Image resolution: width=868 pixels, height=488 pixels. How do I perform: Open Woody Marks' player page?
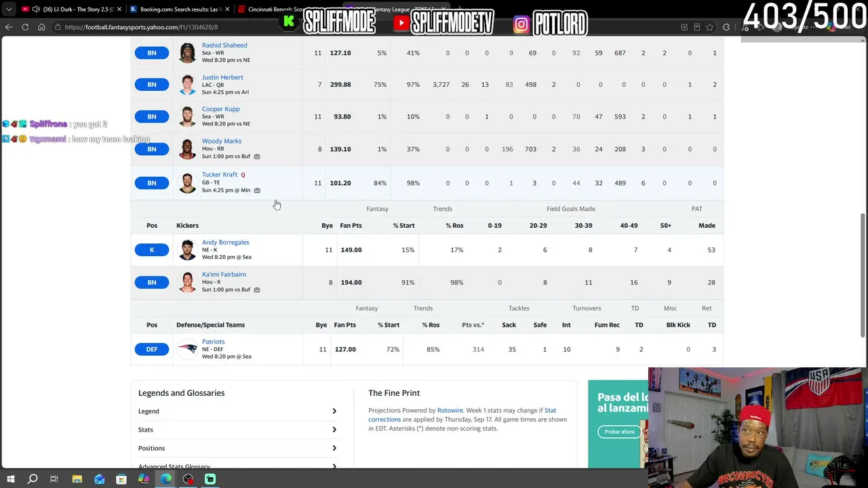click(x=222, y=141)
